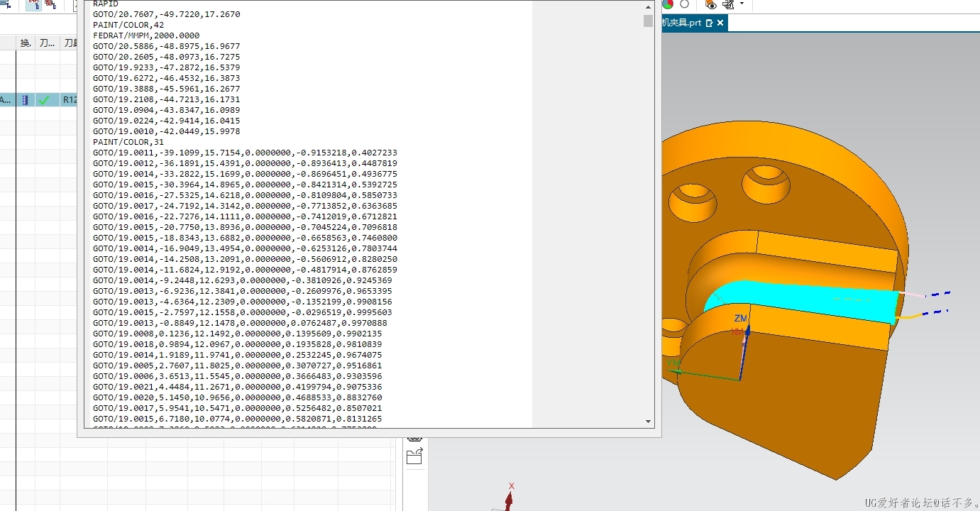Click line GOTO/19.0015,6.7180,10.0774
The height and width of the screenshot is (511, 980).
[238, 419]
